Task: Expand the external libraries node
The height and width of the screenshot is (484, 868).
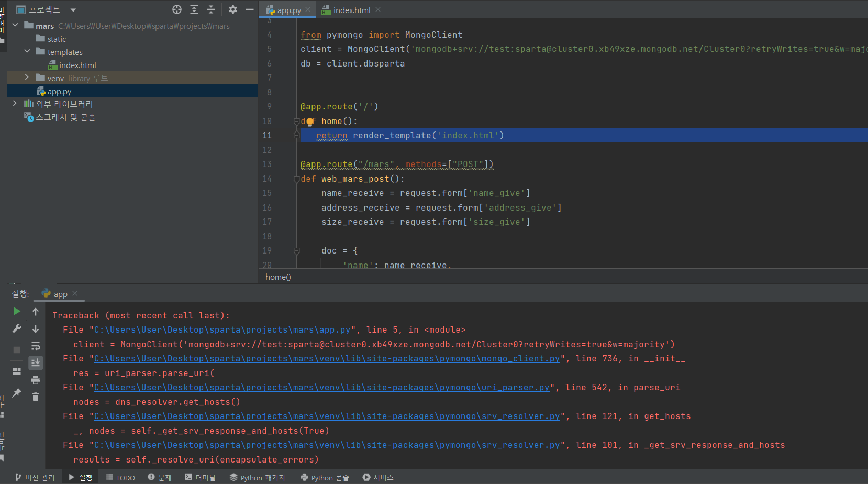Action: (15, 104)
